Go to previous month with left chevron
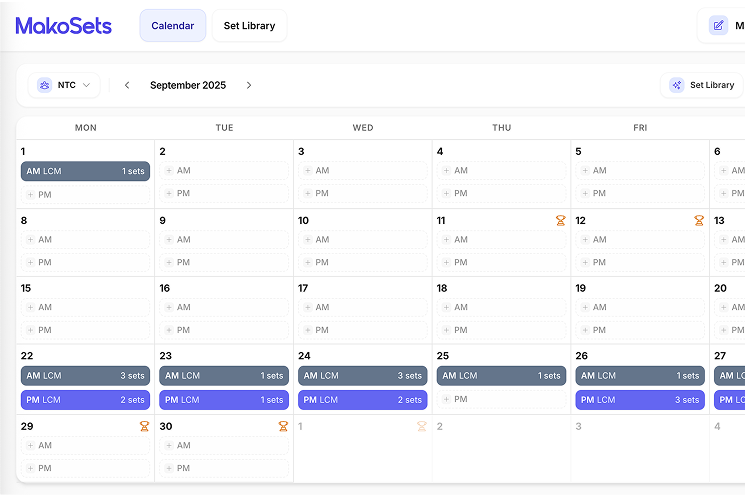 (127, 86)
